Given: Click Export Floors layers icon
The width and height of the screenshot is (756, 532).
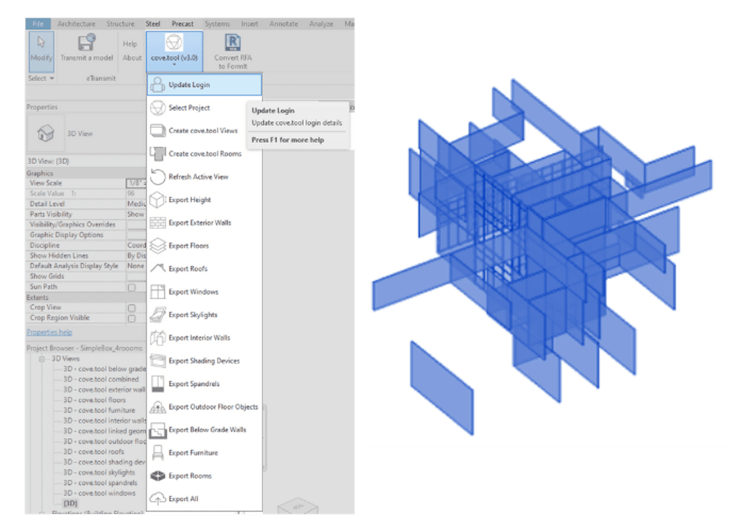Looking at the screenshot, I should (158, 246).
